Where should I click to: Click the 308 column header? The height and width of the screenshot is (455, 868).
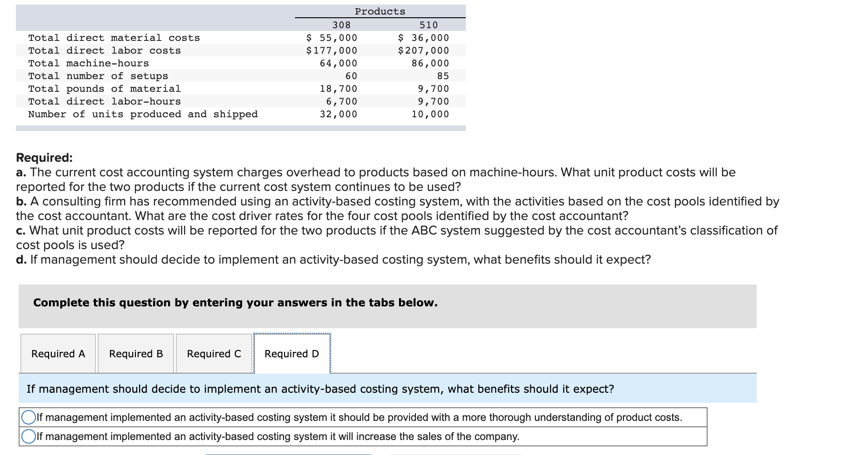tap(340, 25)
